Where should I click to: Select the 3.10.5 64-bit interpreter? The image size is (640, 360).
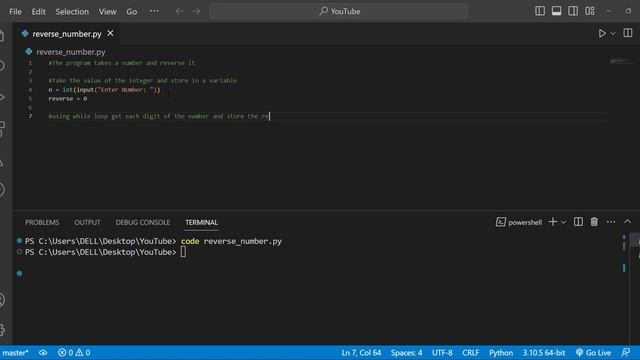coord(544,353)
